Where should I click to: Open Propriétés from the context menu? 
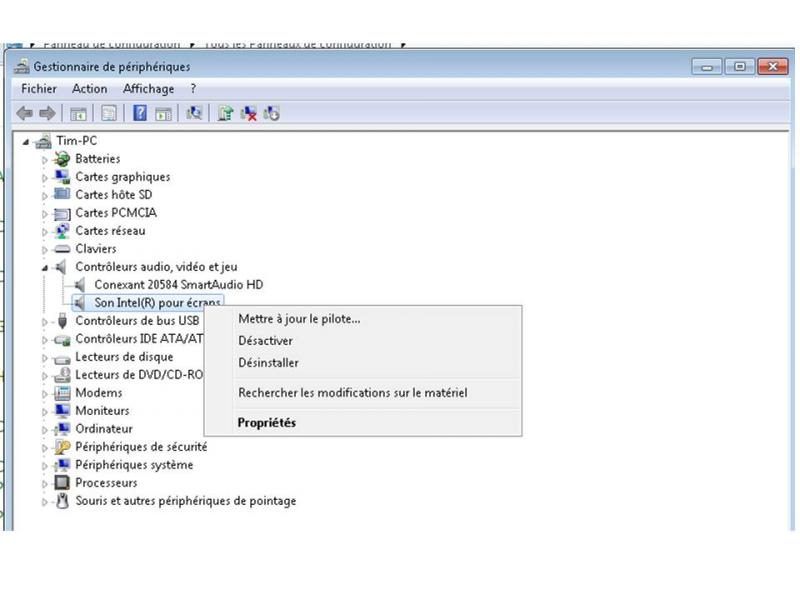click(x=267, y=423)
